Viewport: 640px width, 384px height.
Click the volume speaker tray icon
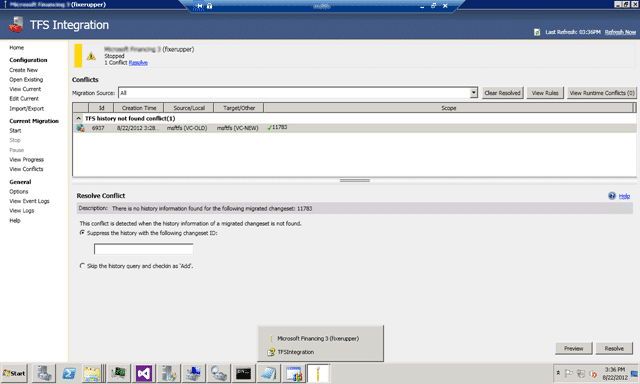point(593,373)
